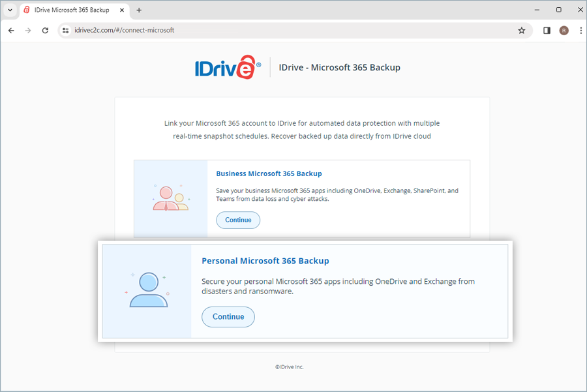
Task: Open a new browser tab
Action: pos(139,10)
